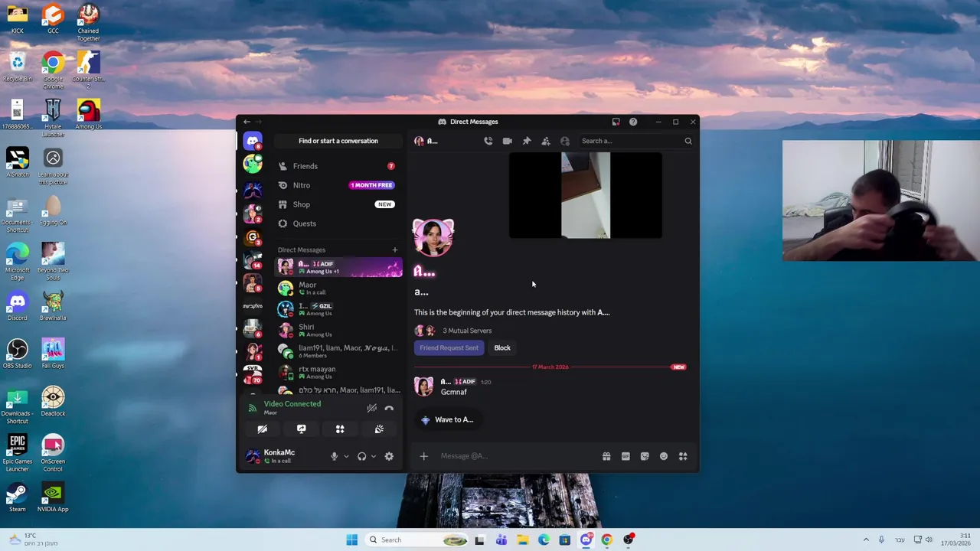This screenshot has height=551, width=980.
Task: Open the server icon with the 14 badge
Action: pos(253,259)
